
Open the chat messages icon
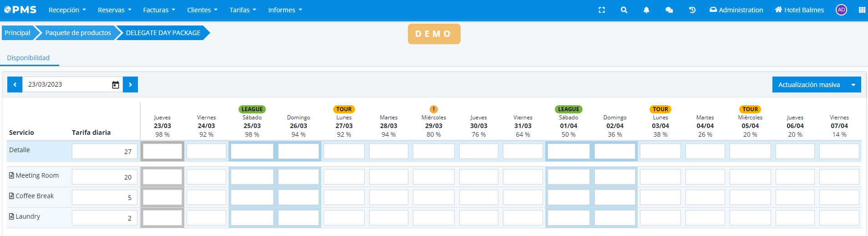(x=669, y=10)
